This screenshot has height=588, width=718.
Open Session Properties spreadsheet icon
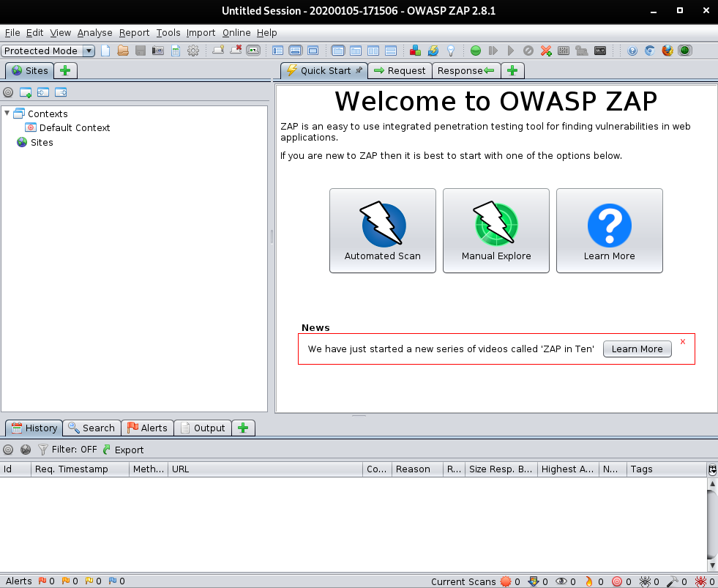point(176,51)
